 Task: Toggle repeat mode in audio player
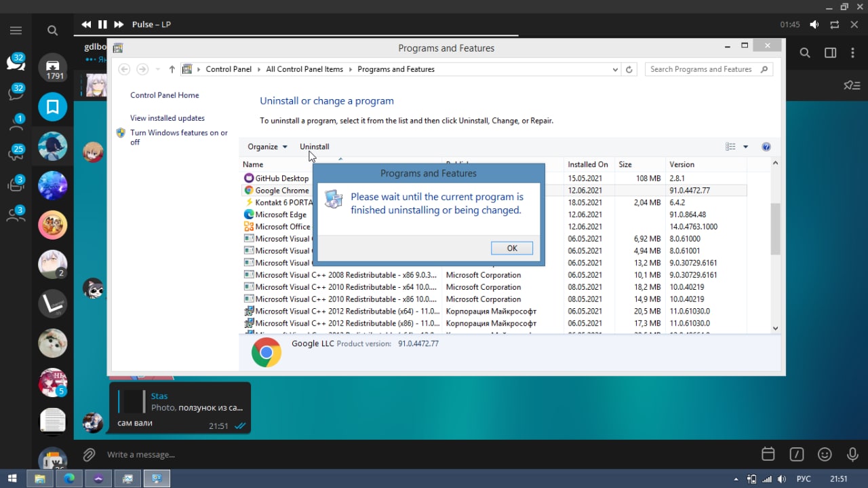[x=835, y=24]
